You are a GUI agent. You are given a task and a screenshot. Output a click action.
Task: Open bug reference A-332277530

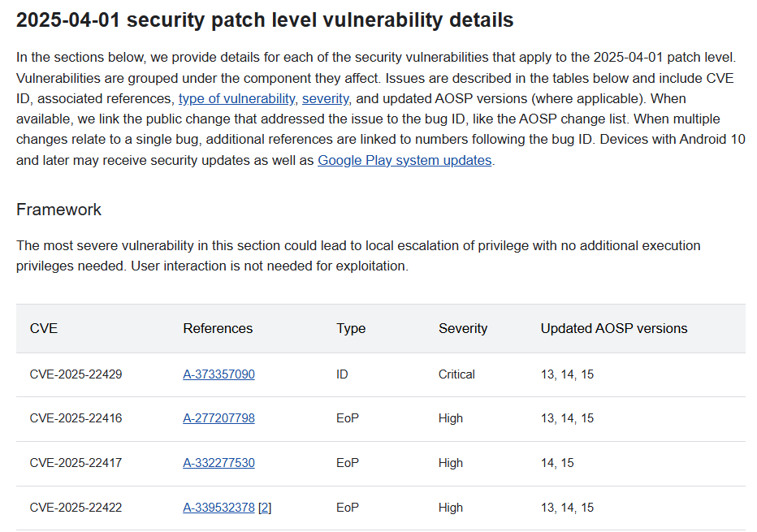pyautogui.click(x=218, y=463)
